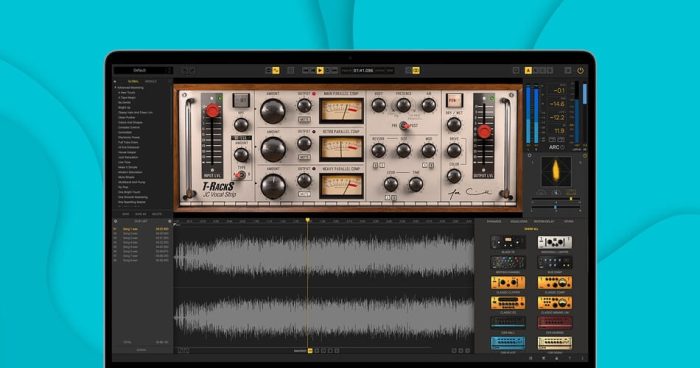
Task: Click the Heavy Parallel Comp Output knob
Action: 304,180
